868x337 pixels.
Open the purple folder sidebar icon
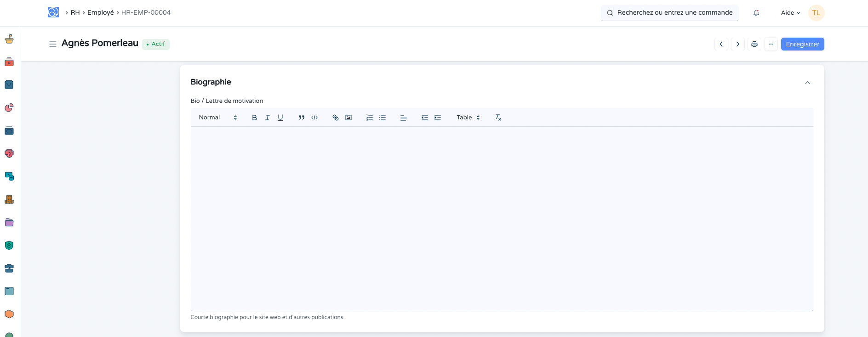[x=9, y=222]
